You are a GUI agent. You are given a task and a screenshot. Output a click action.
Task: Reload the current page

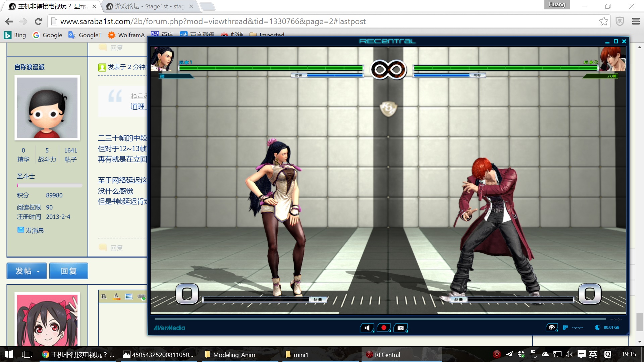pos(38,21)
